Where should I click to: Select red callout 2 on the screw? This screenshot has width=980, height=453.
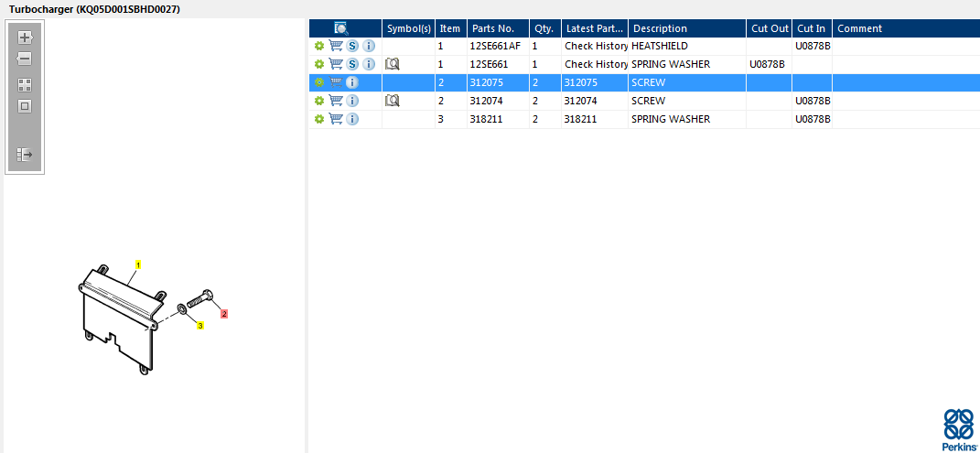tap(224, 314)
